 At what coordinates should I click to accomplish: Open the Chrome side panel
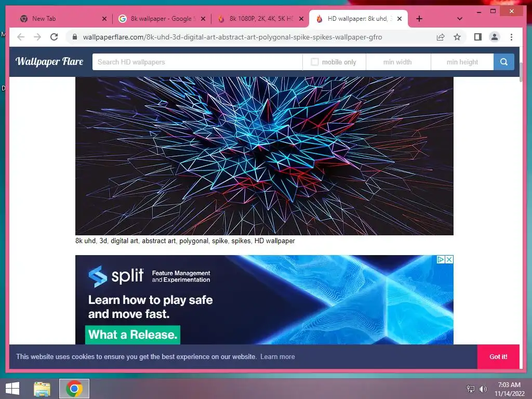point(478,37)
